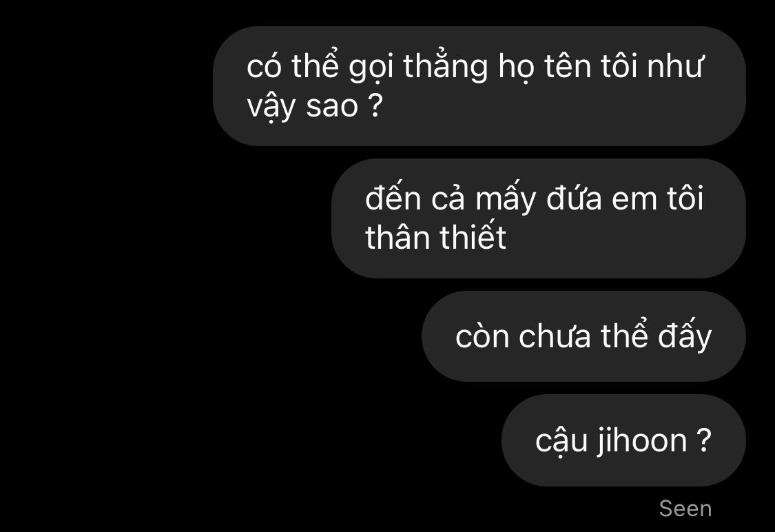The height and width of the screenshot is (532, 775).
Task: Click the word "còn" in third bubble
Action: 482,336
